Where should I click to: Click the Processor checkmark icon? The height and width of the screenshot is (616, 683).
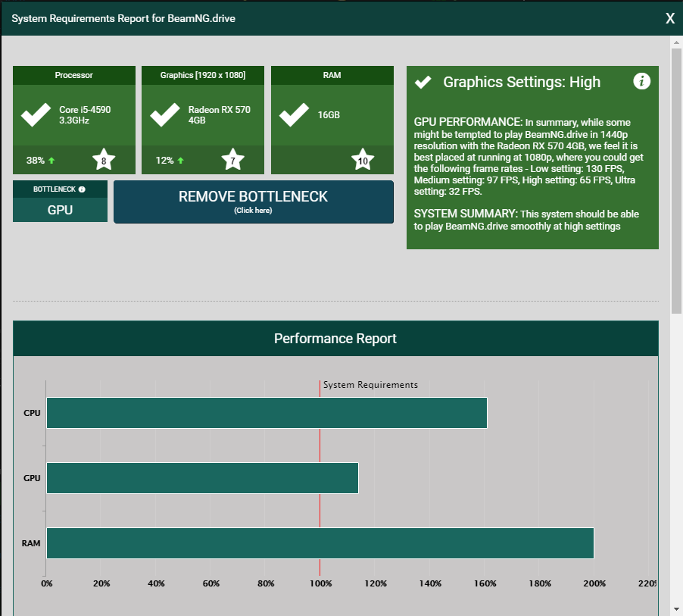click(36, 114)
